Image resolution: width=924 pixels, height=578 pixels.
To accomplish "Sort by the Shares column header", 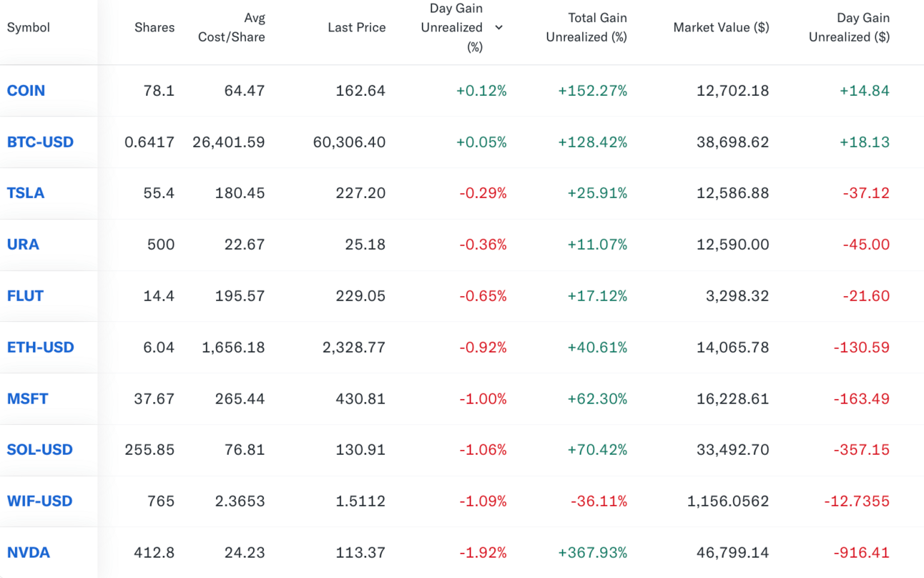I will point(154,28).
